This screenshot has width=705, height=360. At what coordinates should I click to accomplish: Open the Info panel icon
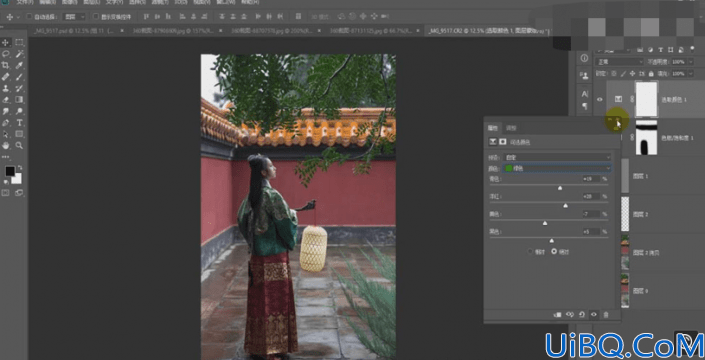tap(584, 58)
